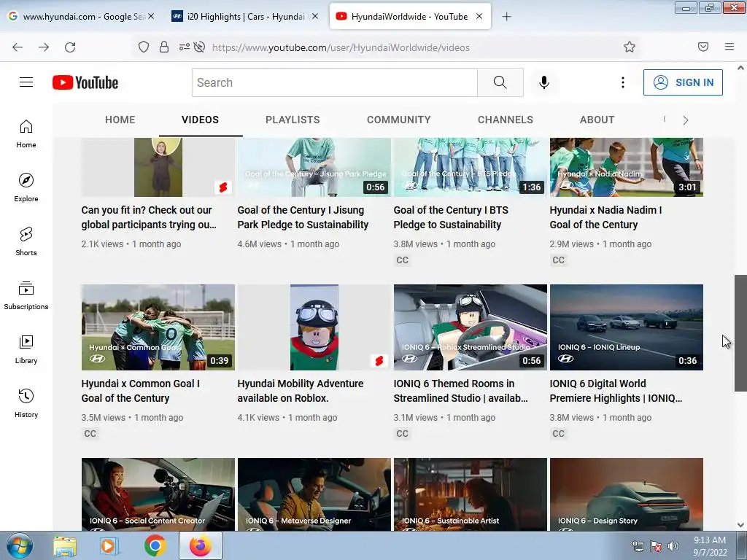Click title 'IONIQ 6 Themed Rooms in Streamlined Studio'

point(461,391)
